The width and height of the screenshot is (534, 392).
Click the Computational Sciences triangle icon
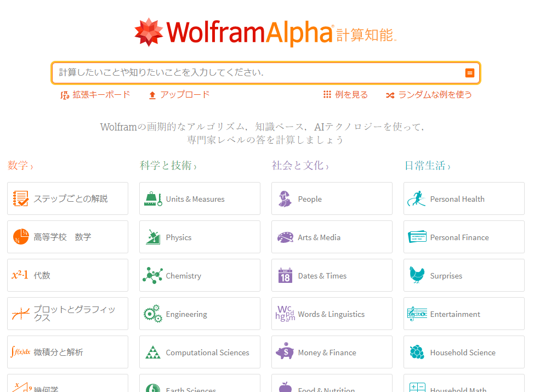pyautogui.click(x=153, y=352)
